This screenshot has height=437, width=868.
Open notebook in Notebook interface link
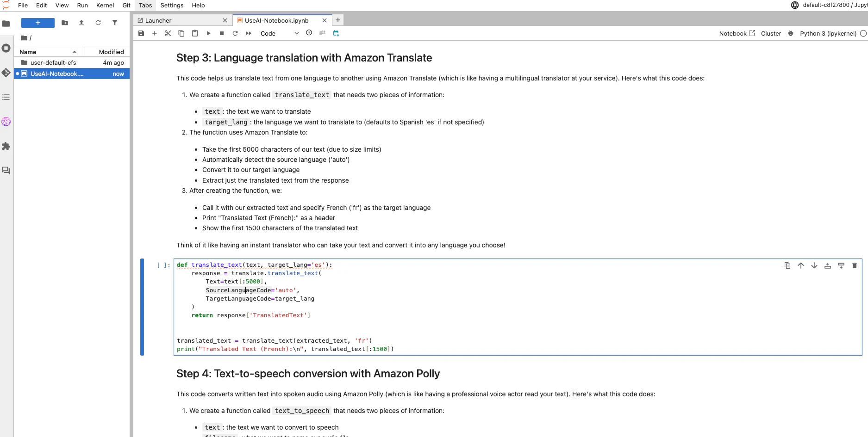click(737, 33)
